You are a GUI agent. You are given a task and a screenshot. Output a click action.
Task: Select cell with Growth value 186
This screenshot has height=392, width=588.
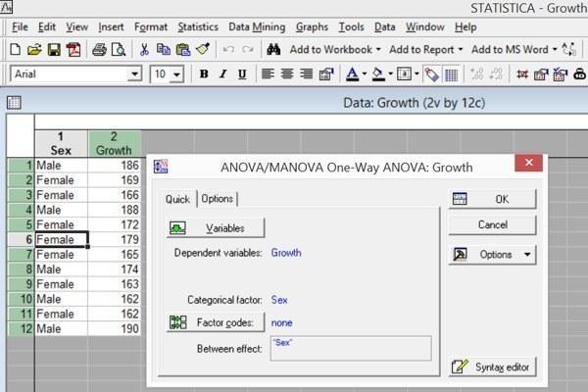pyautogui.click(x=115, y=166)
